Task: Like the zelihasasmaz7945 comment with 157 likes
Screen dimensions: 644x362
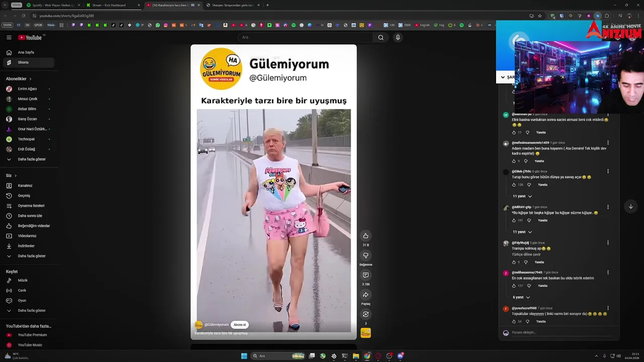Action: (x=514, y=286)
